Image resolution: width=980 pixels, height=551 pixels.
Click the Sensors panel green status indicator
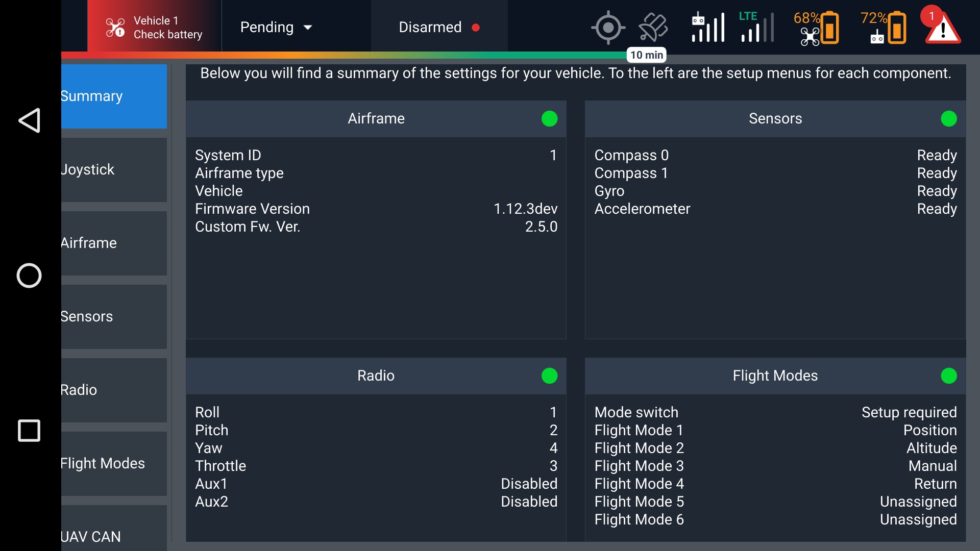point(948,119)
